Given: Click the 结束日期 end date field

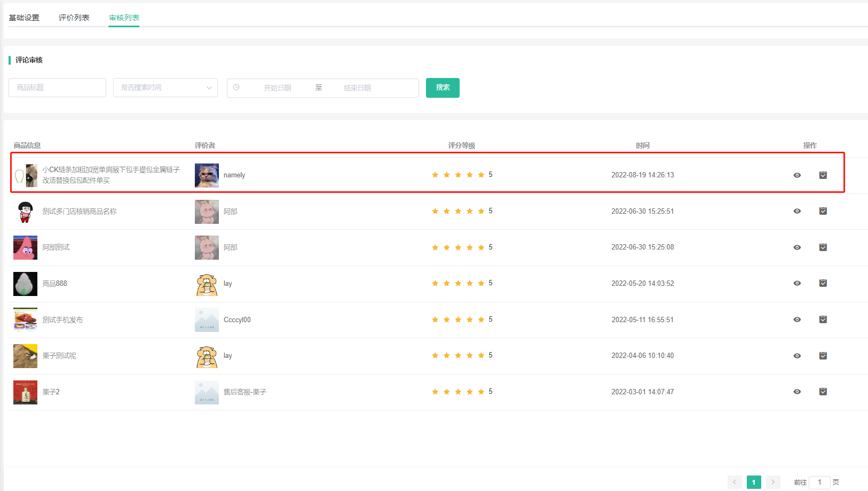Looking at the screenshot, I should [x=357, y=88].
